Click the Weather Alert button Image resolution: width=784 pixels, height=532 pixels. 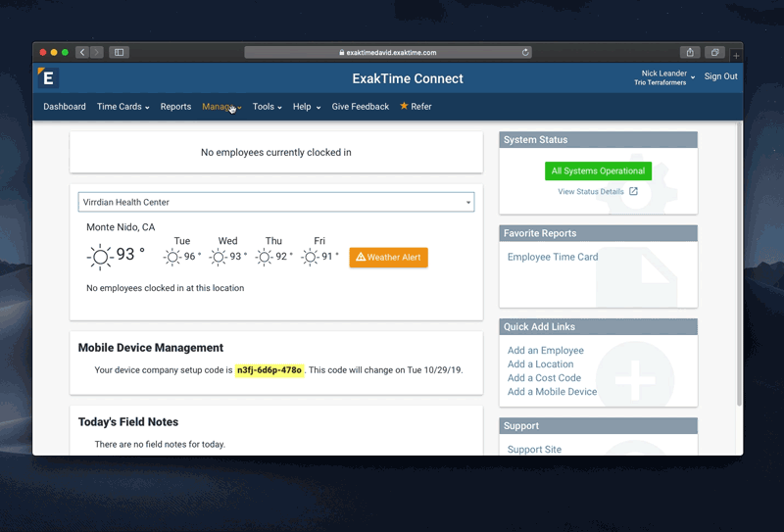coord(388,257)
